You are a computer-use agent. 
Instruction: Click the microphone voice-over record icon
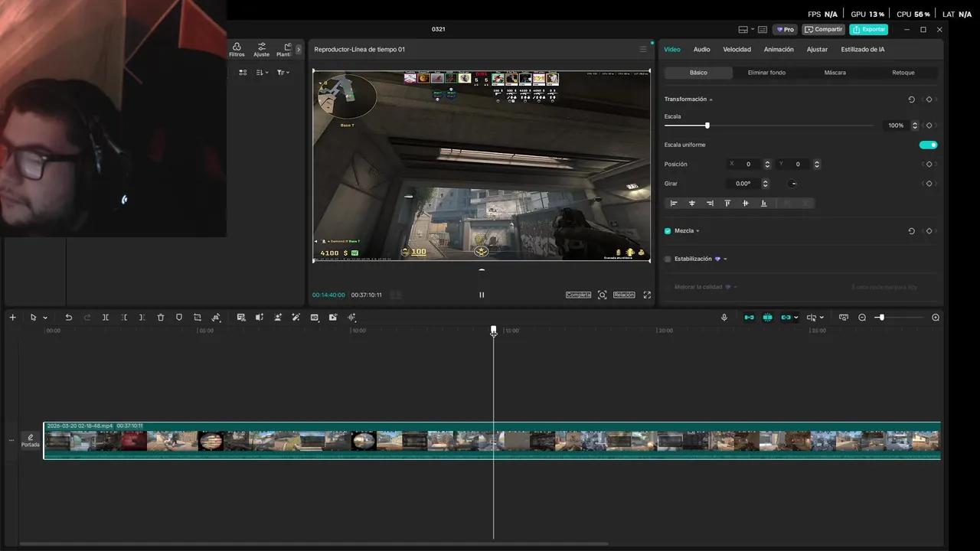coord(724,318)
